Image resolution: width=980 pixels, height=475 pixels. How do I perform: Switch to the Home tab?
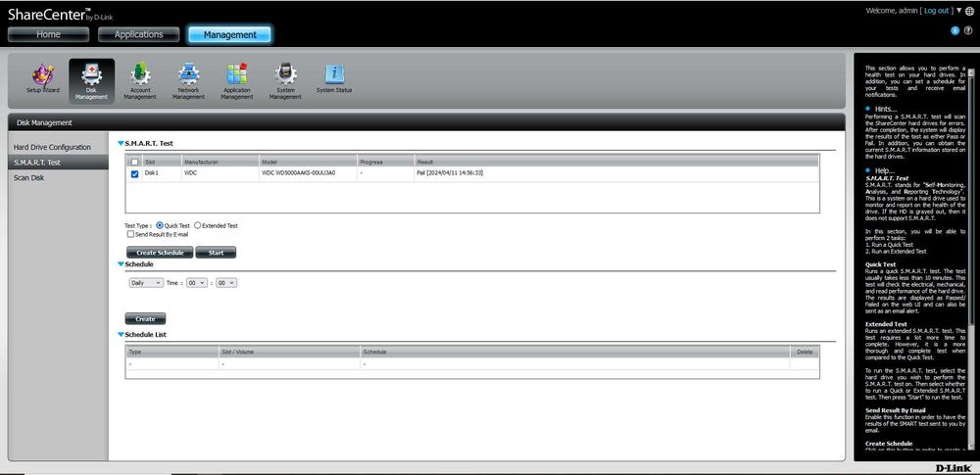pos(48,34)
